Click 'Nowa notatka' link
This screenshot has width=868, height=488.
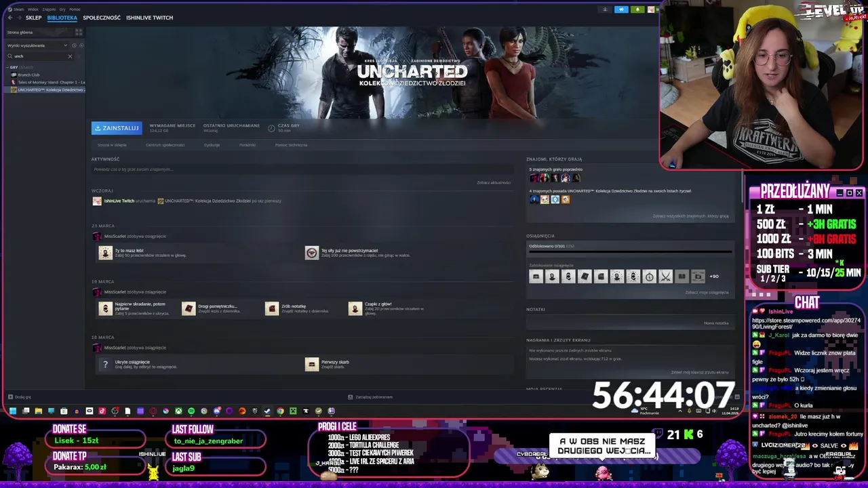[x=716, y=323]
